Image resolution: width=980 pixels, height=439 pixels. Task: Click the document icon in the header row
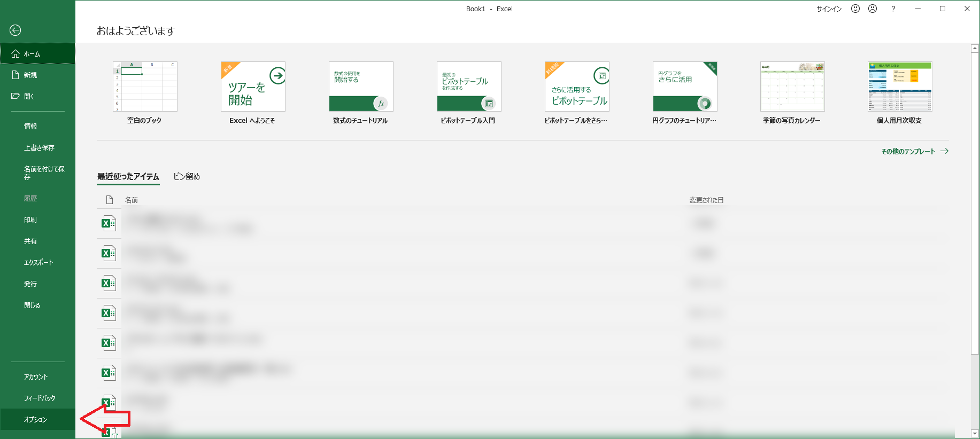pyautogui.click(x=110, y=200)
